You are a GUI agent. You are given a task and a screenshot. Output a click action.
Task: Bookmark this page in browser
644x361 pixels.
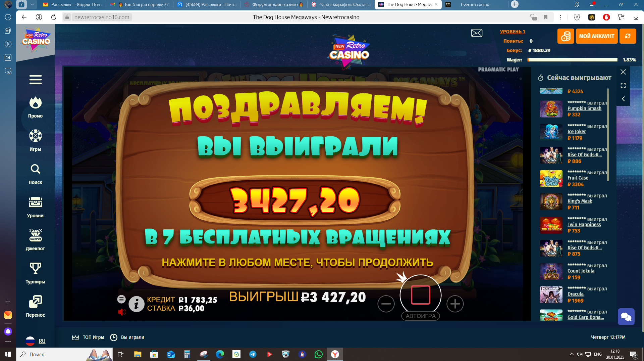coord(546,17)
